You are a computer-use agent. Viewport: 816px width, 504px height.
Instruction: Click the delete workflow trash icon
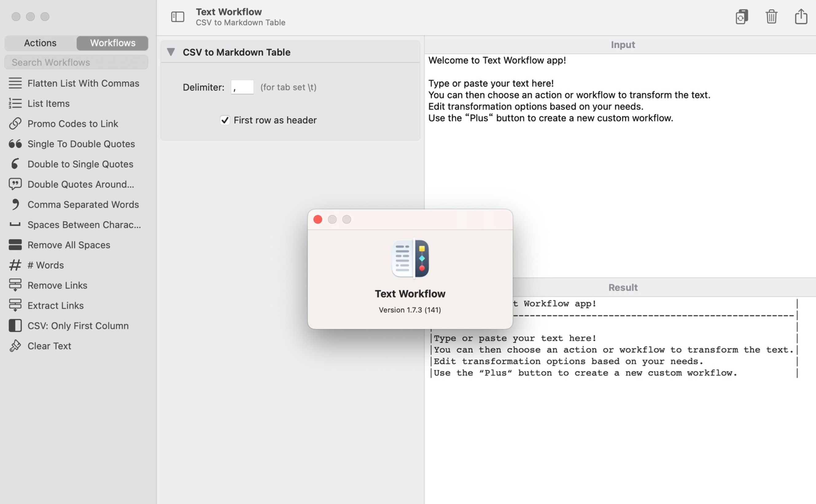click(x=771, y=16)
